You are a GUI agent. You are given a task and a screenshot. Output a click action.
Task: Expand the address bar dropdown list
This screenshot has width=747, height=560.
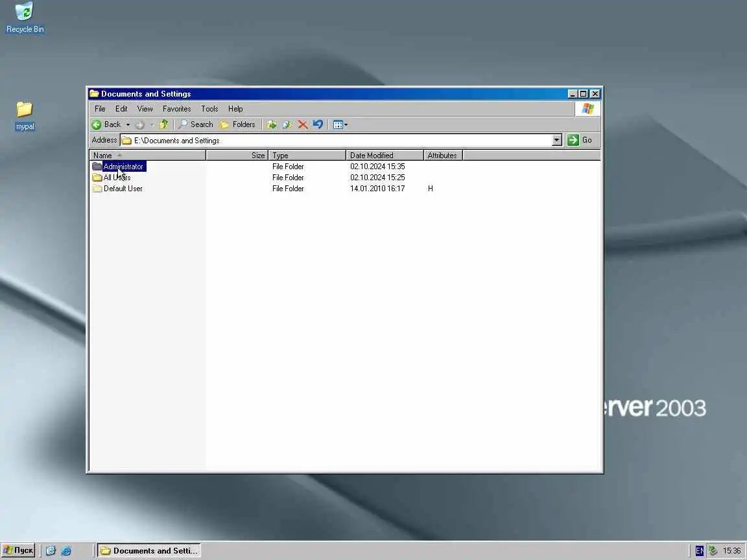click(557, 140)
